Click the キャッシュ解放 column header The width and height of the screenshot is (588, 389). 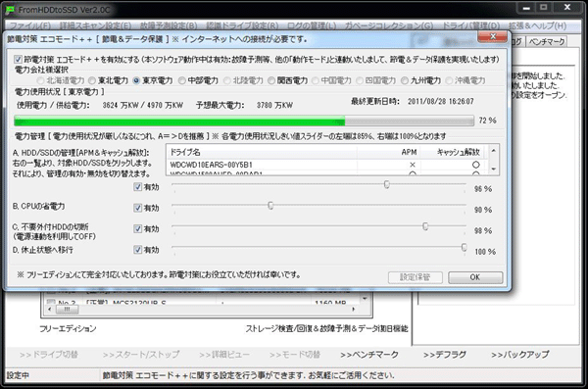[x=452, y=152]
